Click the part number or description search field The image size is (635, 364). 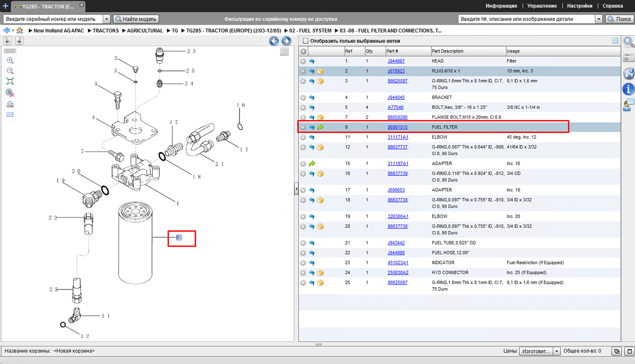(527, 19)
